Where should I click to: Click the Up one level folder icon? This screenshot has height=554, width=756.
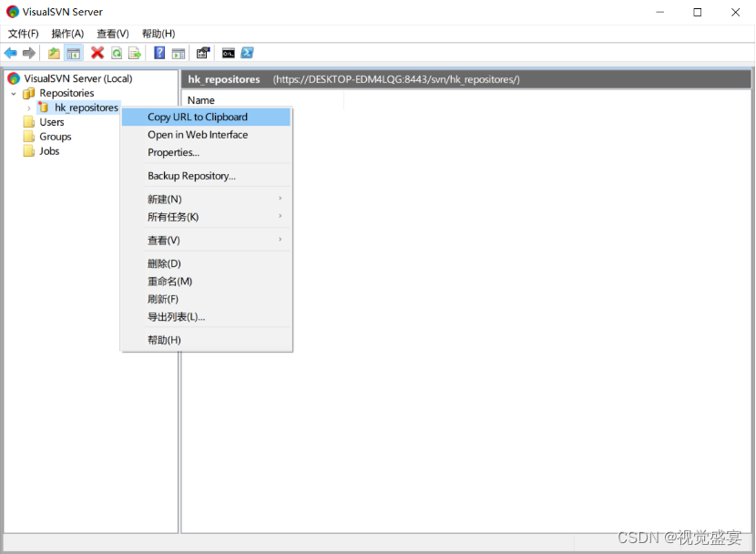click(54, 53)
